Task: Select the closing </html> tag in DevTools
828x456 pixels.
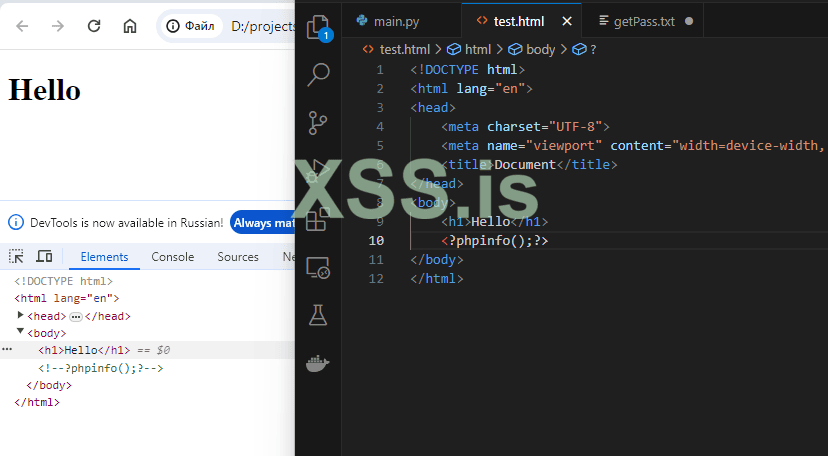Action: click(x=37, y=402)
